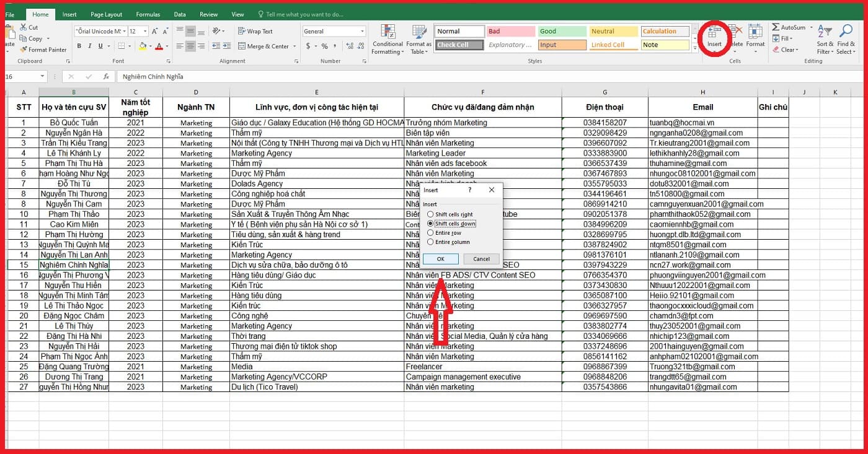Click the Cut scissors icon

pyautogui.click(x=24, y=27)
